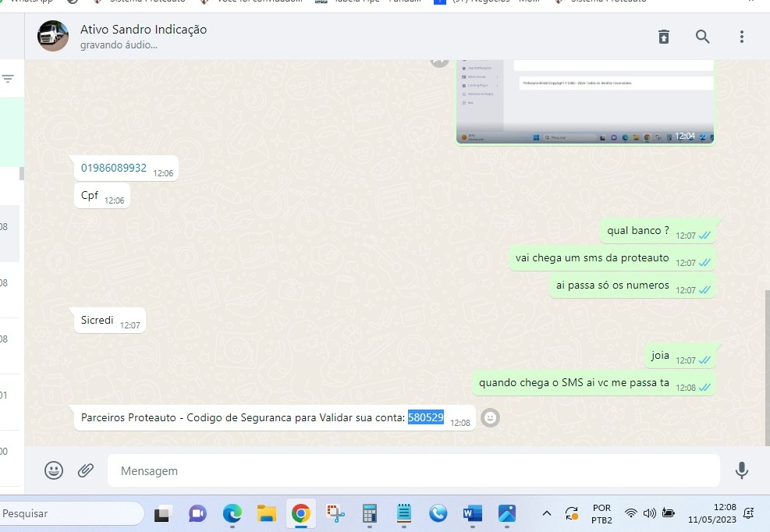
Task: Click the trash icon in chat header
Action: coord(664,37)
